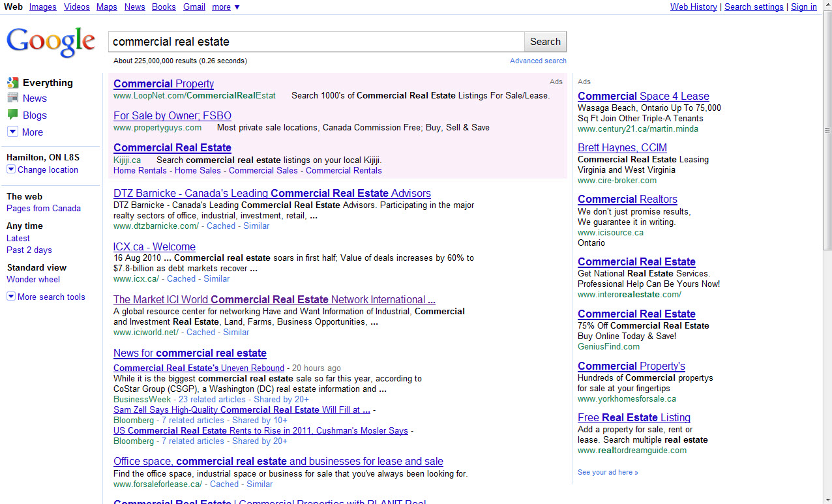Open Kijiji Commercial Sales sublink
This screenshot has height=504, width=832.
click(263, 170)
